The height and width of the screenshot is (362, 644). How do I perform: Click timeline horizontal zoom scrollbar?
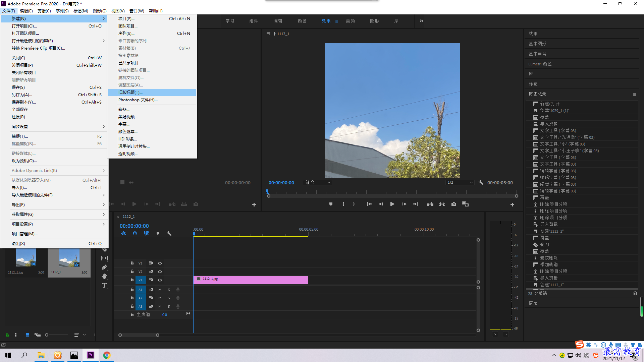139,335
